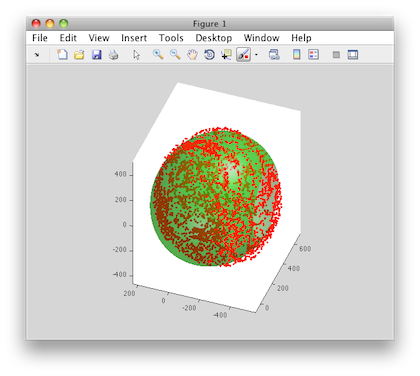Screen dimensions: 420x376
Task: Activate the Zoom In magnifier
Action: click(158, 54)
